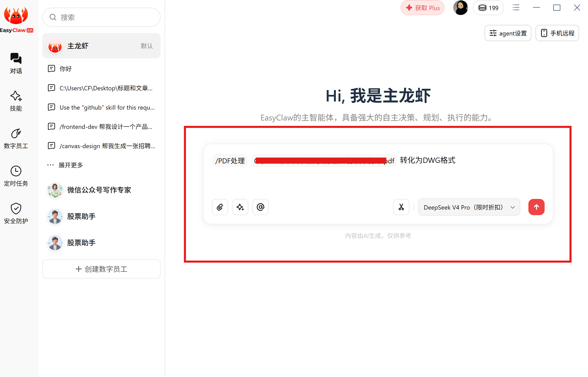The width and height of the screenshot is (588, 377).
Task: Minimize the EasyClaw window
Action: click(x=537, y=8)
